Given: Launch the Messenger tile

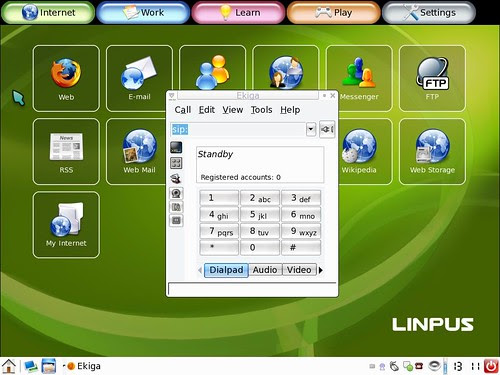Looking at the screenshot, I should point(359,78).
